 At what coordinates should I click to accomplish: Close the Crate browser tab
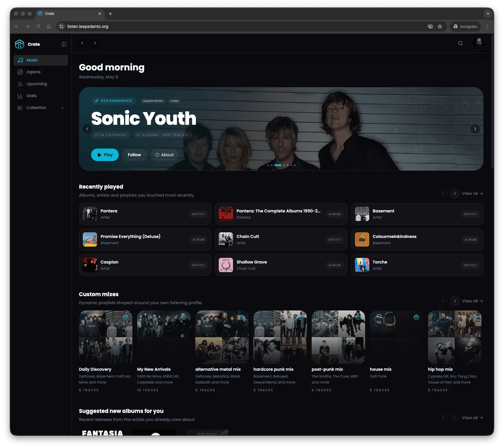(x=100, y=14)
